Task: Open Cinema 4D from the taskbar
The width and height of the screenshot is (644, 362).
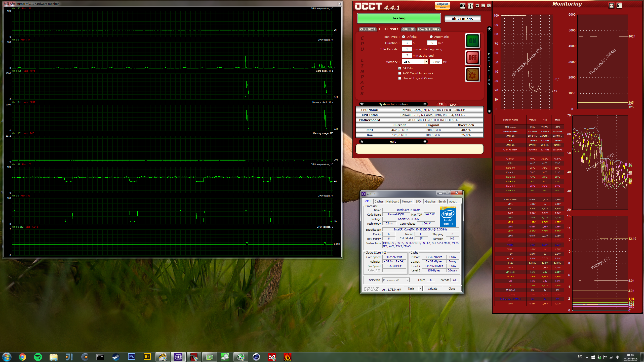Action: pyautogui.click(x=256, y=357)
